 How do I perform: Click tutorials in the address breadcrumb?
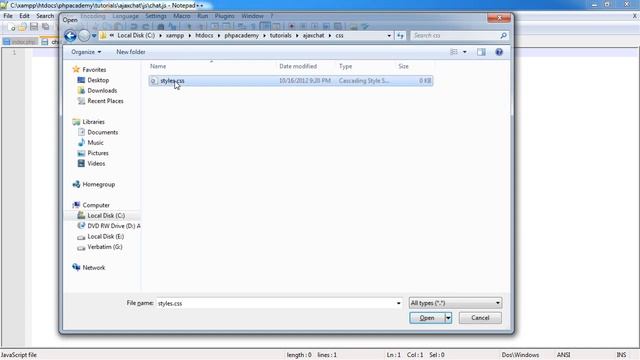point(280,36)
